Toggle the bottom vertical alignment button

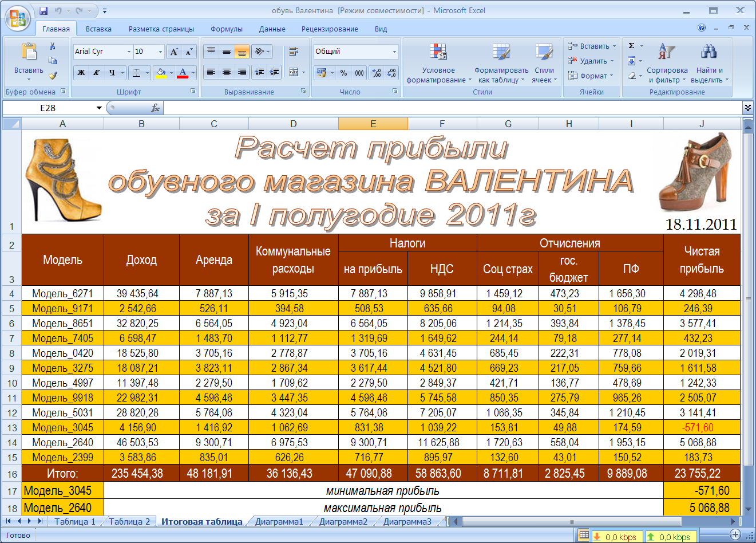(242, 52)
